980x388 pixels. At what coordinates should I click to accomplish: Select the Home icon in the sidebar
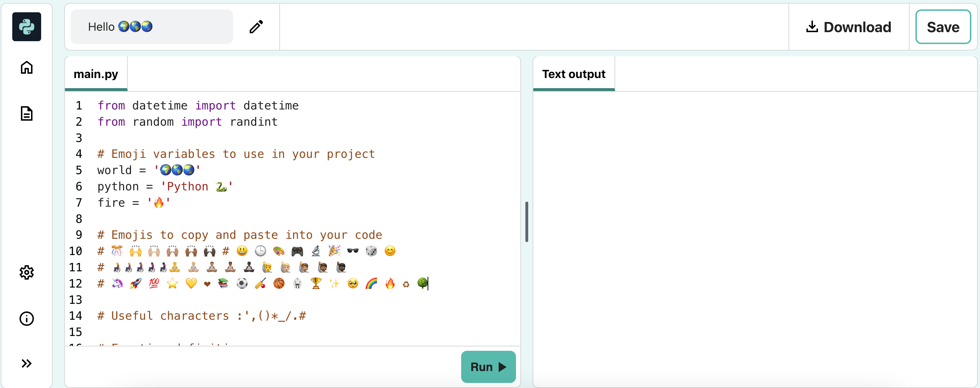tap(26, 68)
